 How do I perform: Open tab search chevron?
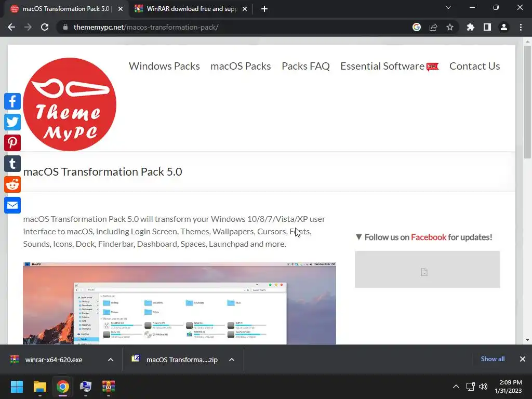[x=448, y=7]
